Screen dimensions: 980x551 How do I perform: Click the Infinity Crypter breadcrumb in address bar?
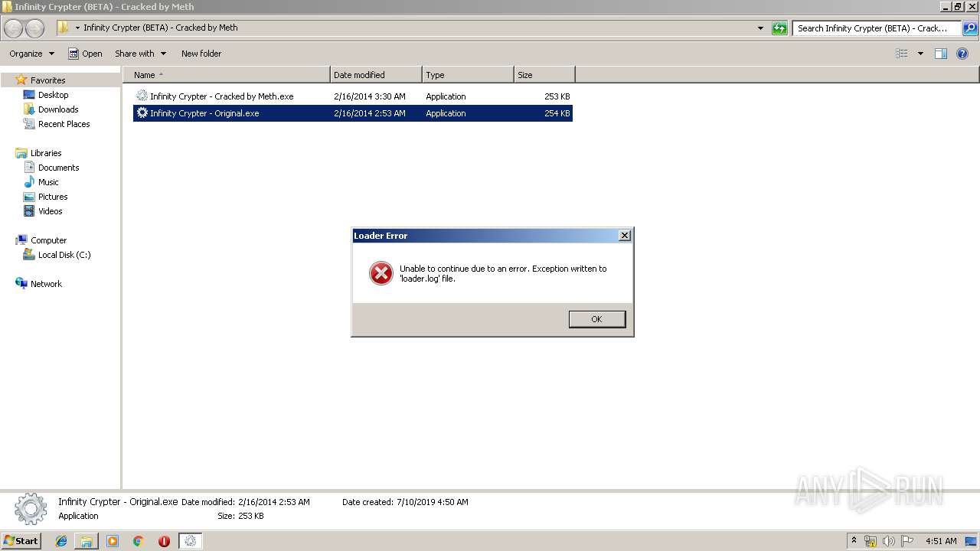pyautogui.click(x=160, y=28)
